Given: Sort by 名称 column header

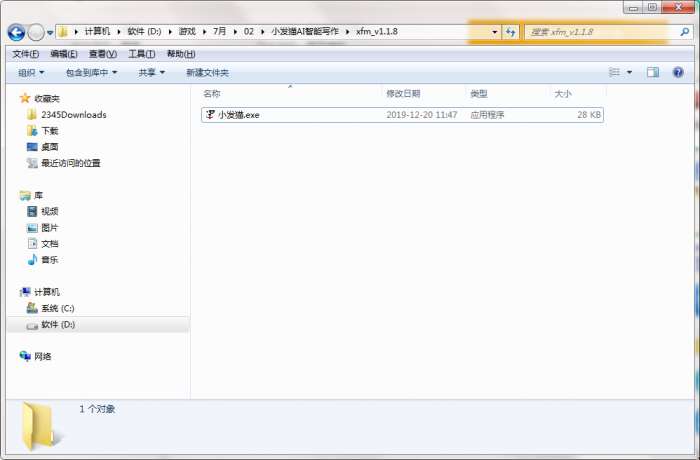Looking at the screenshot, I should click(x=212, y=94).
